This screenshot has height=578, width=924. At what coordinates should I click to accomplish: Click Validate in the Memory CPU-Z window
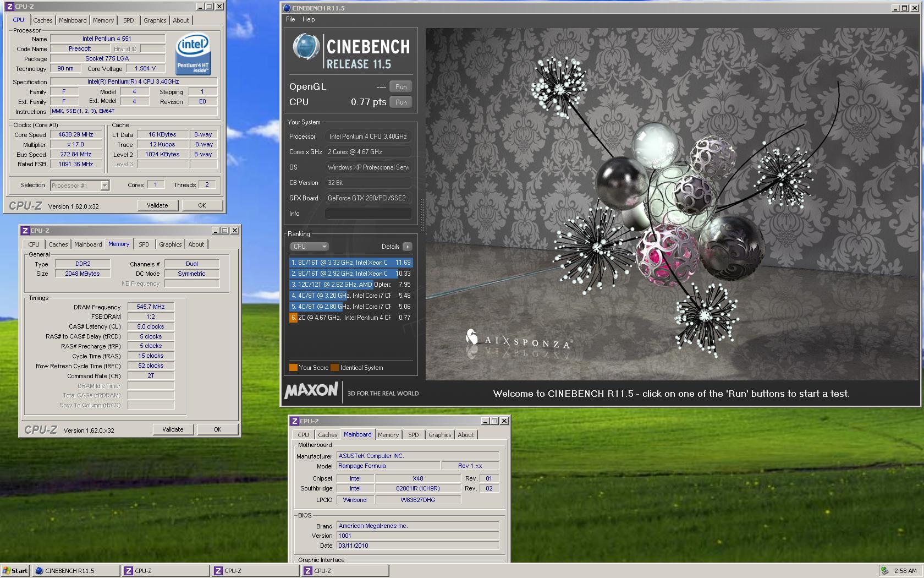(x=173, y=429)
